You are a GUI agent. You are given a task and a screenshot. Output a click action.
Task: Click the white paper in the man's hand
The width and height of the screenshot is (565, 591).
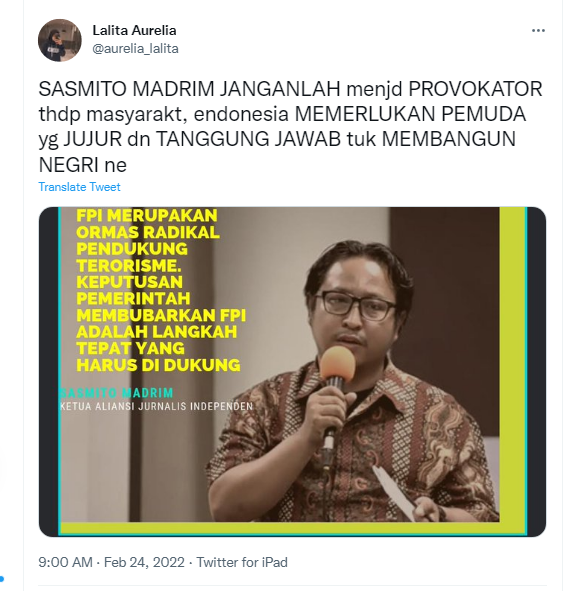pos(393,491)
